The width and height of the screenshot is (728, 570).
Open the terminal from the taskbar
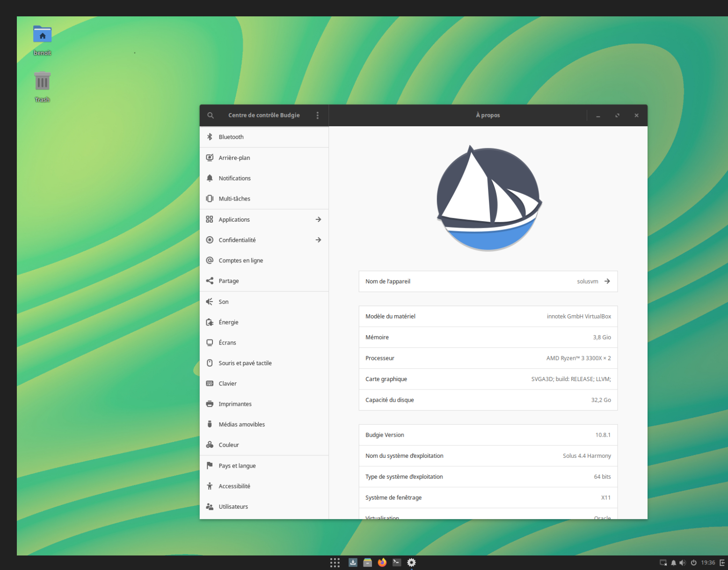397,563
